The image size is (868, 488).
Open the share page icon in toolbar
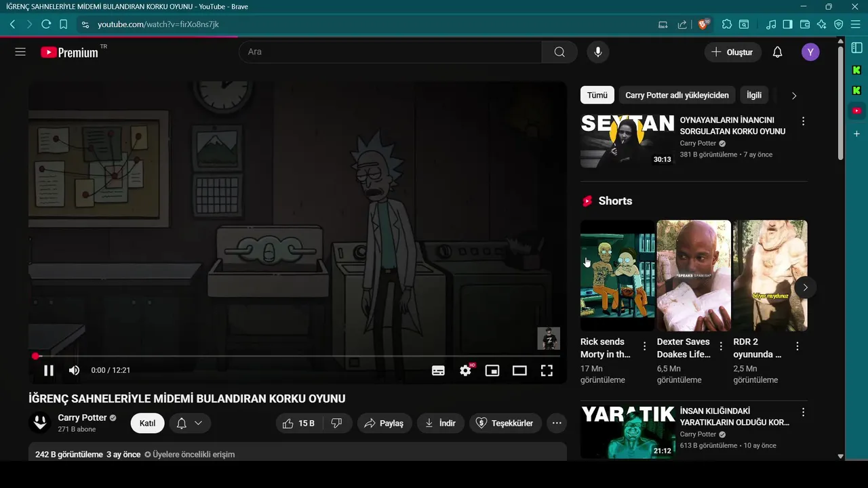pyautogui.click(x=682, y=24)
